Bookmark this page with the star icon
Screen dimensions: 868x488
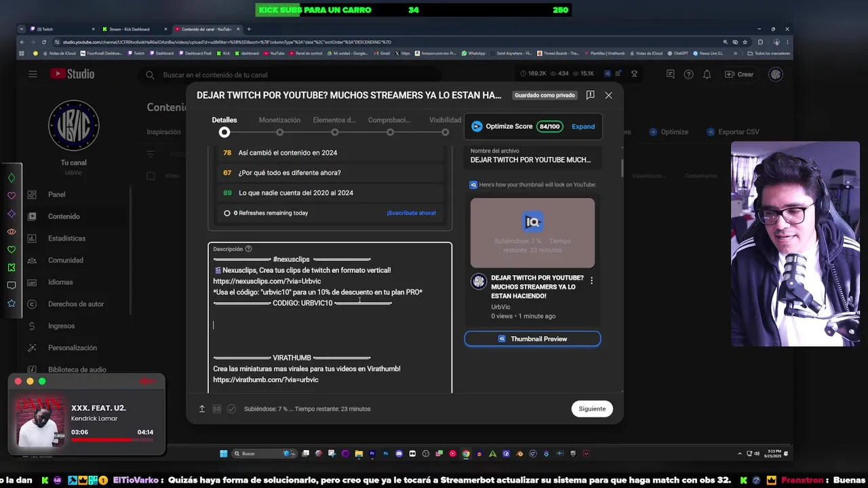[745, 42]
